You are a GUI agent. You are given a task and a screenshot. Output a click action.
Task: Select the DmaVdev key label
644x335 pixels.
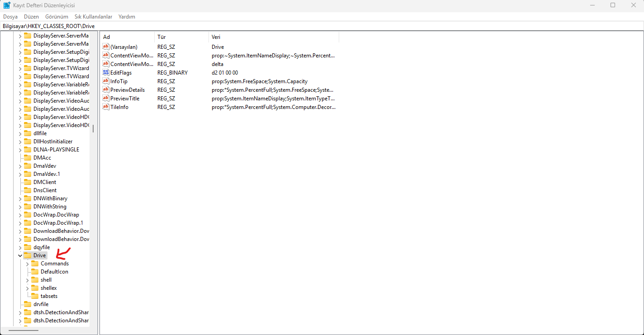pos(45,166)
